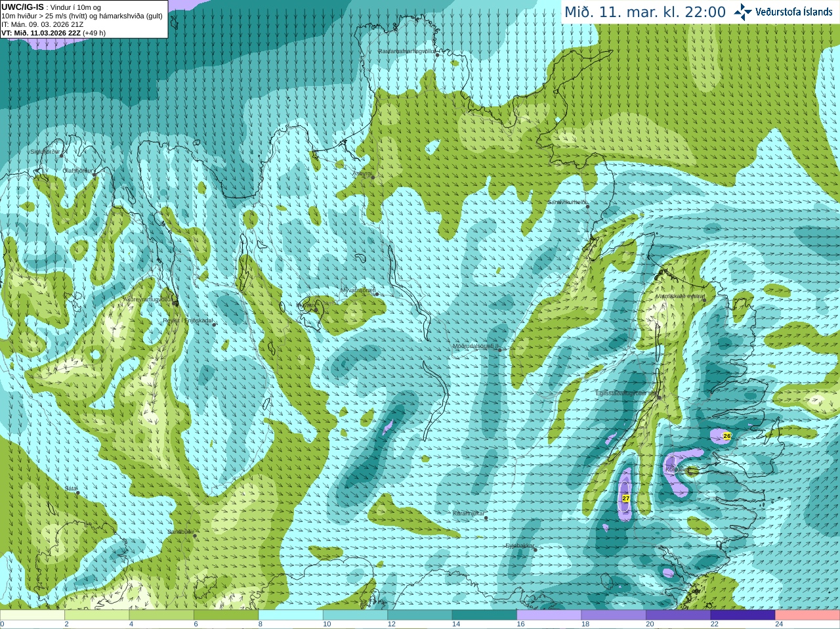Click the 'Vatnsskarð eystra' map label
This screenshot has height=629, width=840.
(679, 296)
